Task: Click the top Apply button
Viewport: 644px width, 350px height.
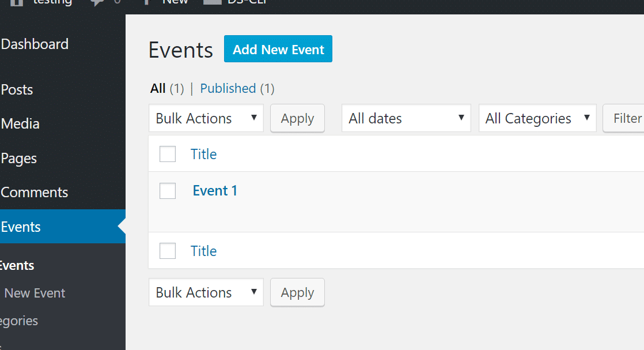Action: (x=297, y=118)
